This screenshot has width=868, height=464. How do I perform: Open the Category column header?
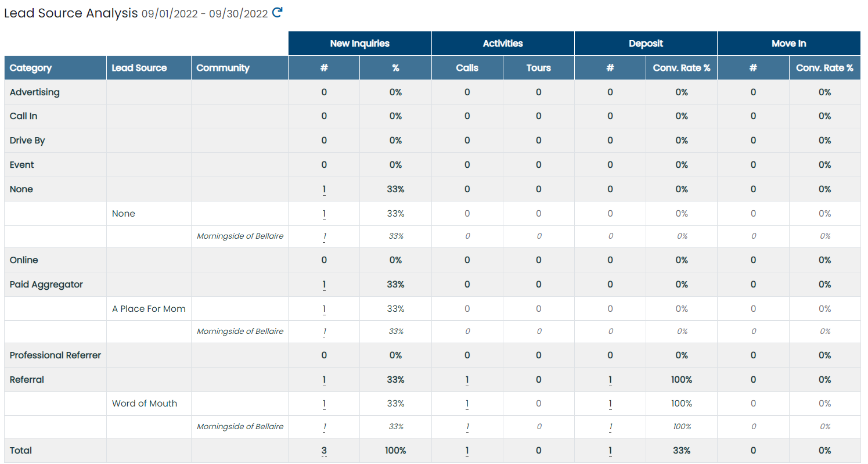pyautogui.click(x=31, y=68)
